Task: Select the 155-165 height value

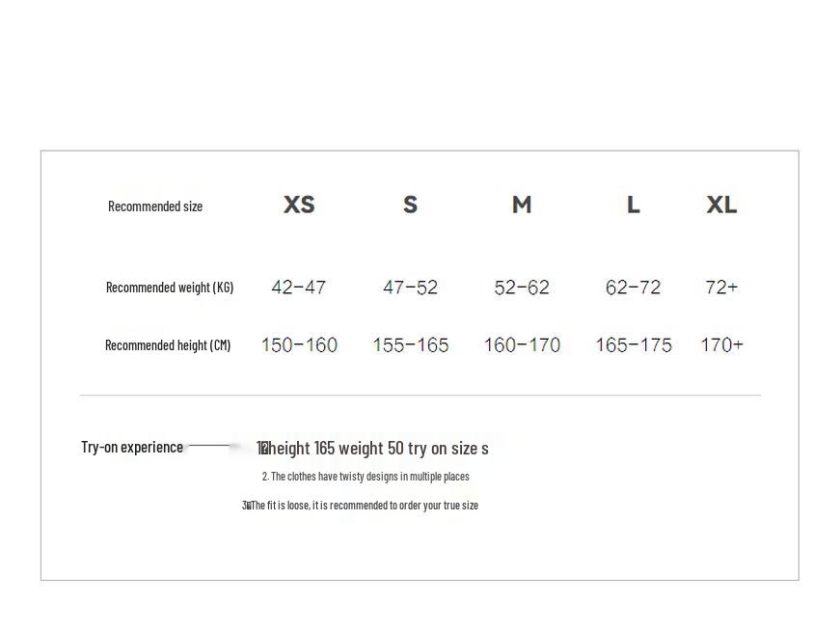Action: pos(411,345)
